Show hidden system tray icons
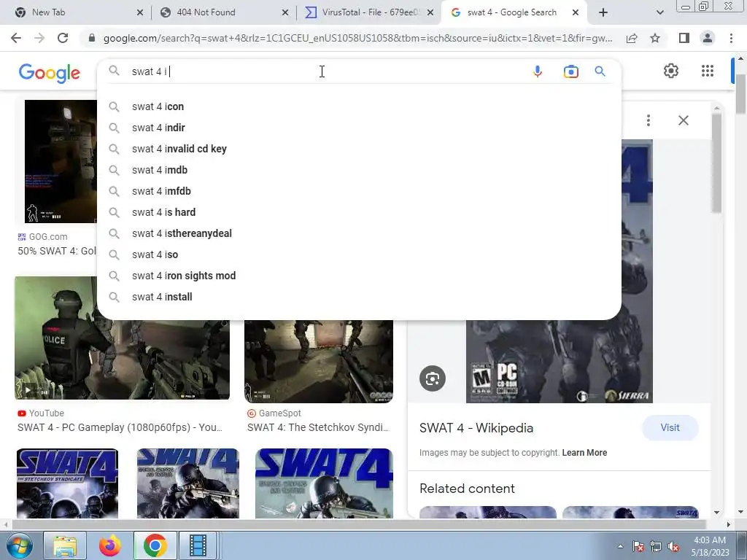The width and height of the screenshot is (747, 560). 620,546
